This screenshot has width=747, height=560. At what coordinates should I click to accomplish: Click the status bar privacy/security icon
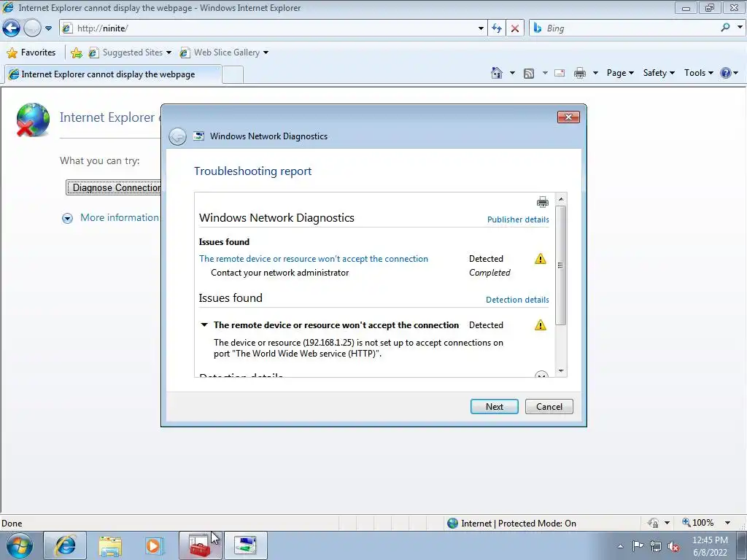pos(653,523)
